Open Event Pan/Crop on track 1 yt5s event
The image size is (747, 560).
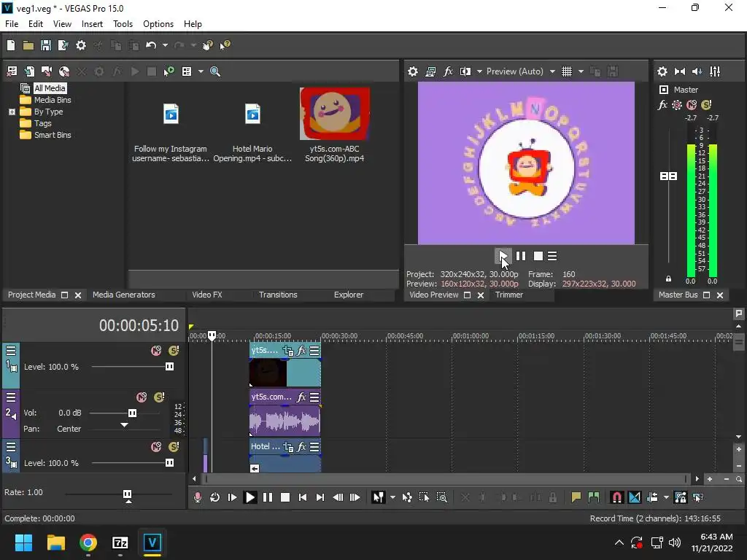pos(288,351)
